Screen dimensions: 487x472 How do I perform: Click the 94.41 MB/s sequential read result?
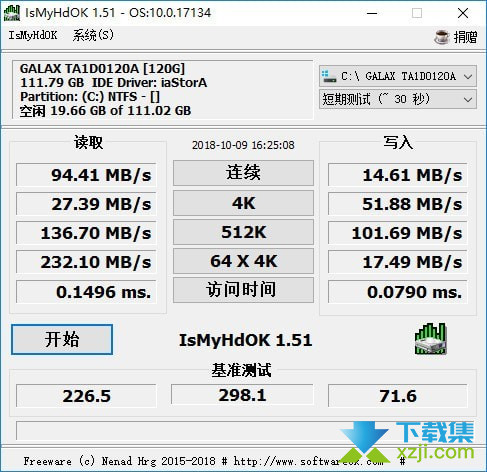coord(86,175)
